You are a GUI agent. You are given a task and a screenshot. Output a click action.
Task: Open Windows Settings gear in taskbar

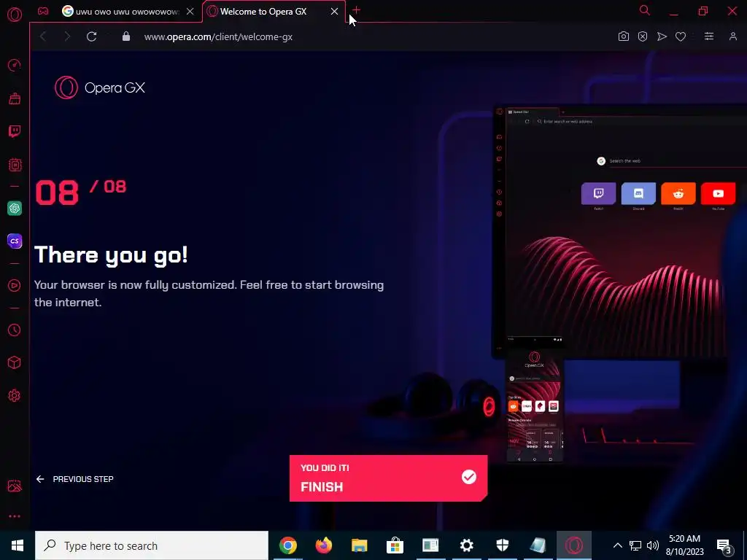(x=466, y=545)
